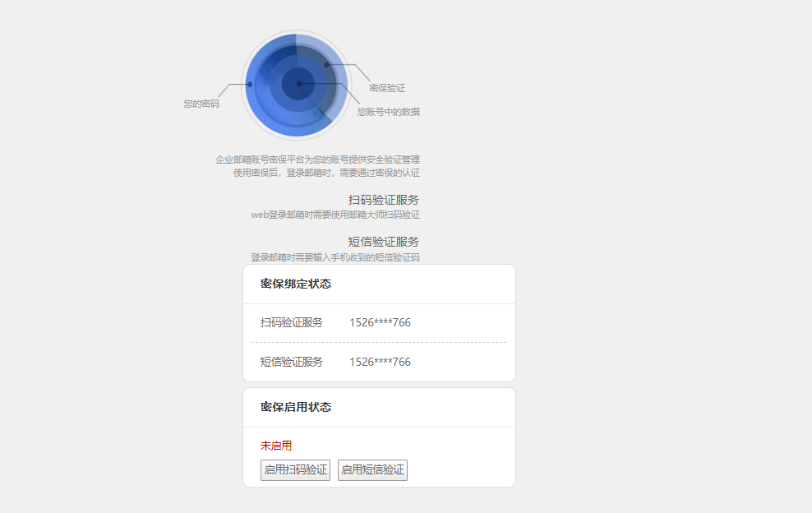Click the phone number in the 扫码验证服务 row
Viewport: 812px width, 513px height.
coord(380,322)
